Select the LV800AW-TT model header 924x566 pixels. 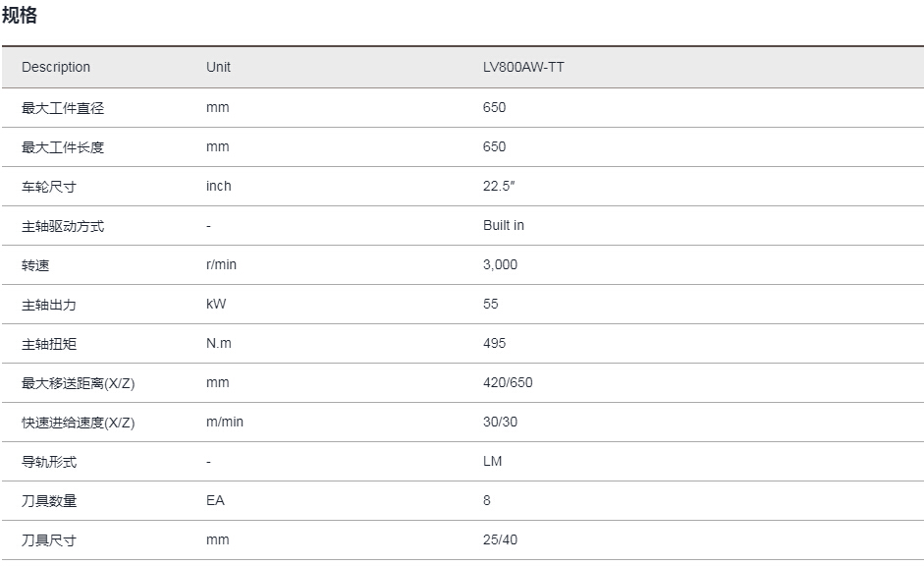click(523, 67)
